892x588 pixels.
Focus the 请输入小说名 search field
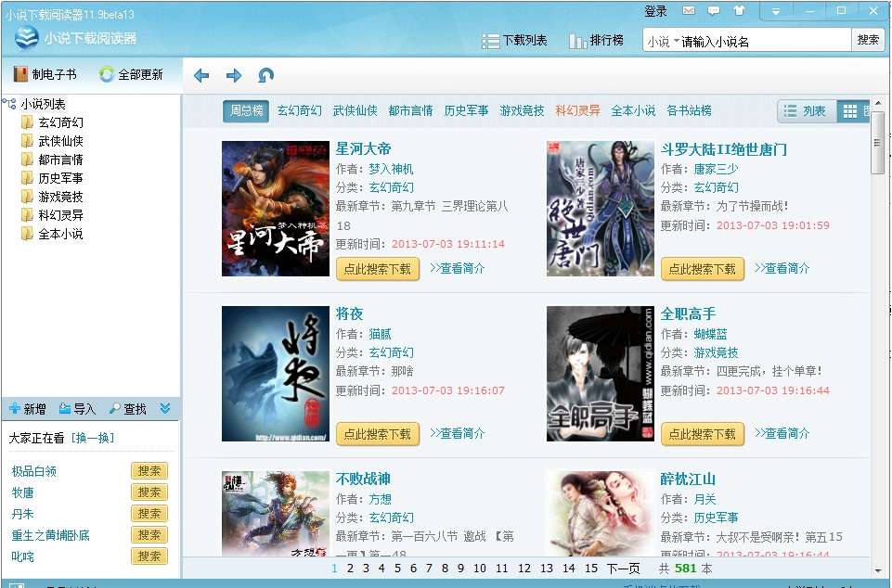click(765, 41)
